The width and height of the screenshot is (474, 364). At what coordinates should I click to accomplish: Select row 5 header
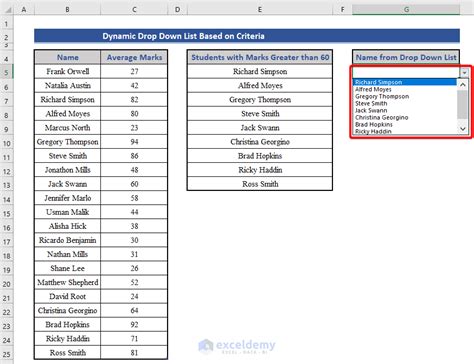(x=7, y=72)
